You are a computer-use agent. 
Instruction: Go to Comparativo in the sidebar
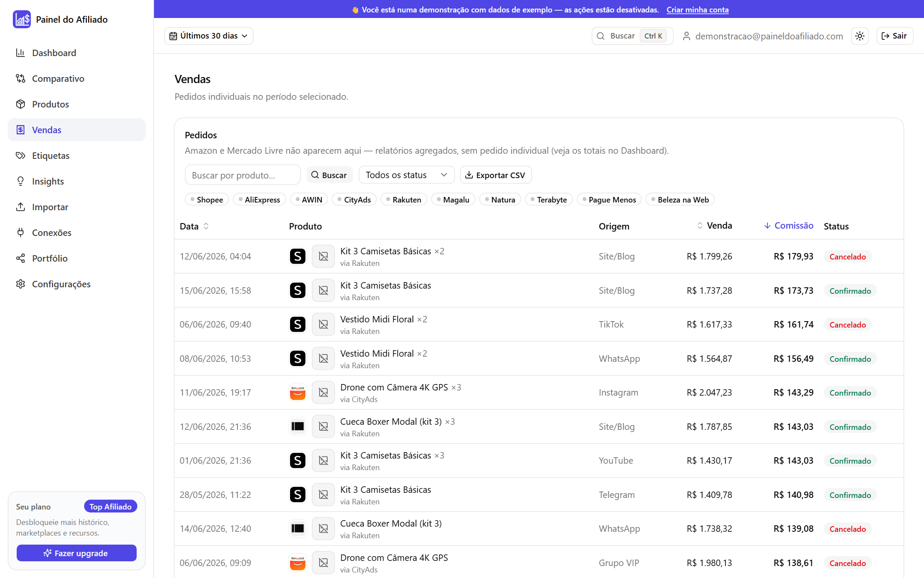(77, 78)
